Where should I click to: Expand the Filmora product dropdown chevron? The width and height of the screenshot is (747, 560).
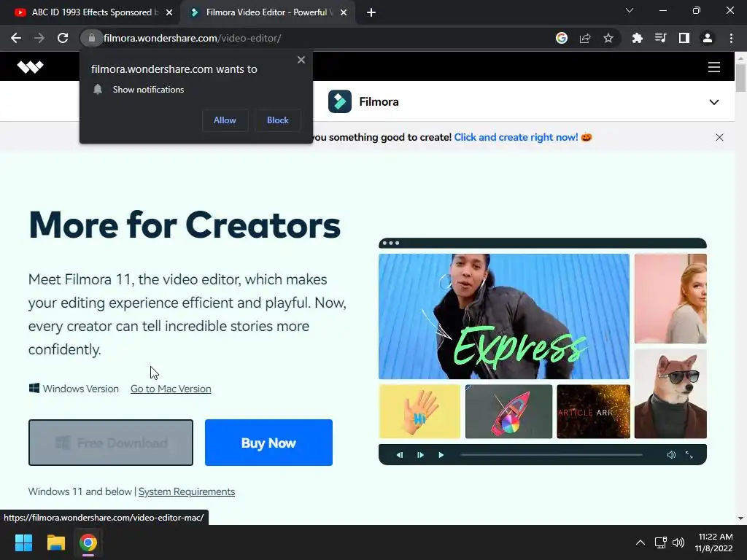(713, 102)
